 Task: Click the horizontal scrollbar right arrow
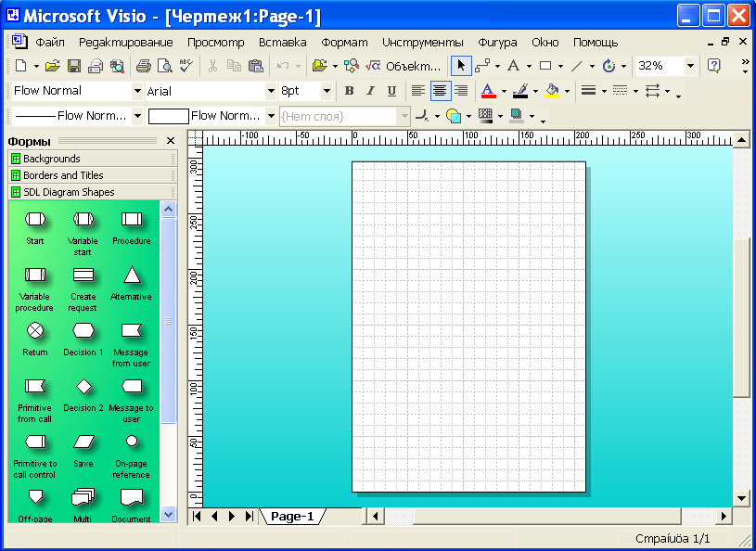724,517
